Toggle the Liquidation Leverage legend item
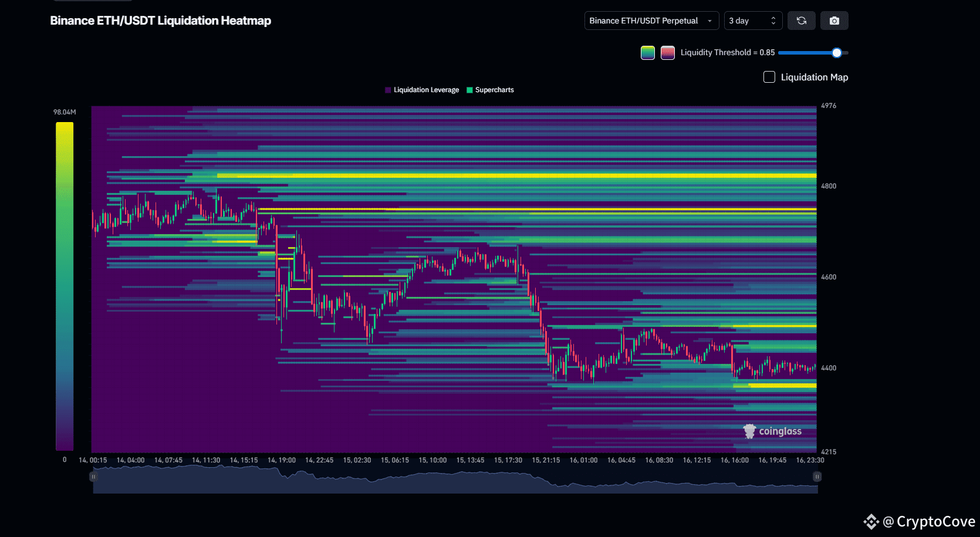This screenshot has width=980, height=537. pyautogui.click(x=422, y=90)
